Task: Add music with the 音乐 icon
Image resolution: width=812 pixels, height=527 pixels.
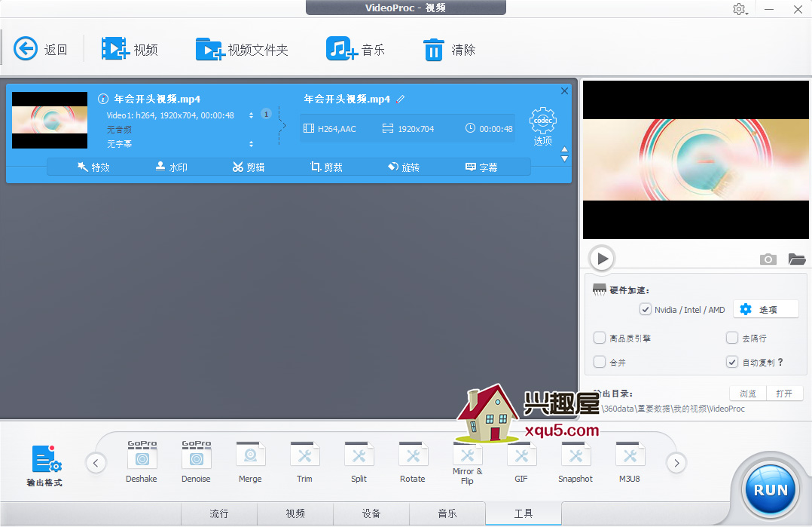Action: coord(341,49)
